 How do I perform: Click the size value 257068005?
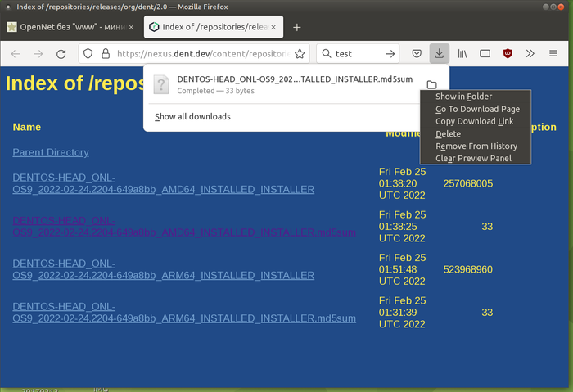[x=467, y=183]
